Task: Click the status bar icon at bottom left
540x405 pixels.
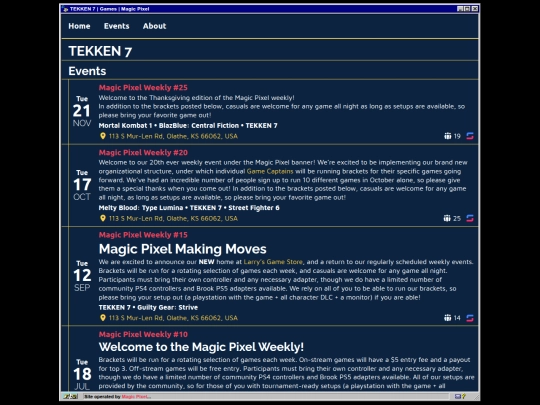Action: point(71,397)
